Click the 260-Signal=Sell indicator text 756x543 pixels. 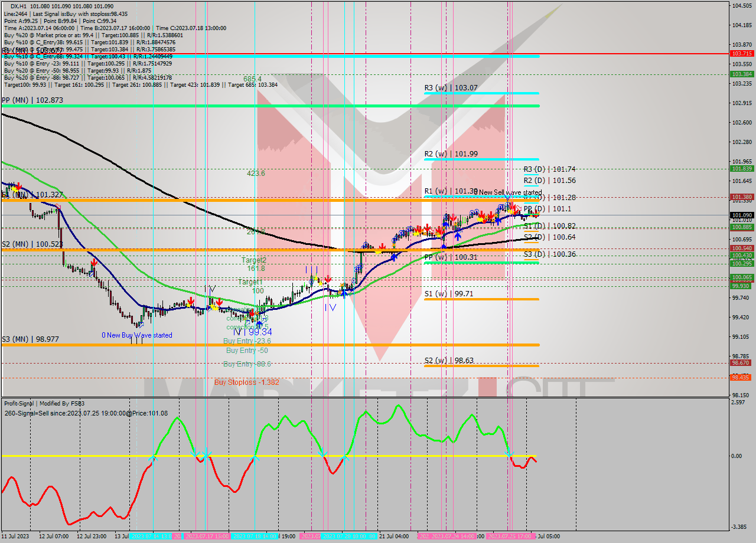[86, 413]
